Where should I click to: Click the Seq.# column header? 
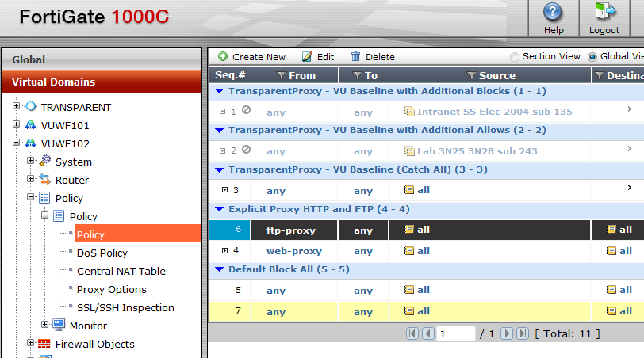tap(230, 75)
